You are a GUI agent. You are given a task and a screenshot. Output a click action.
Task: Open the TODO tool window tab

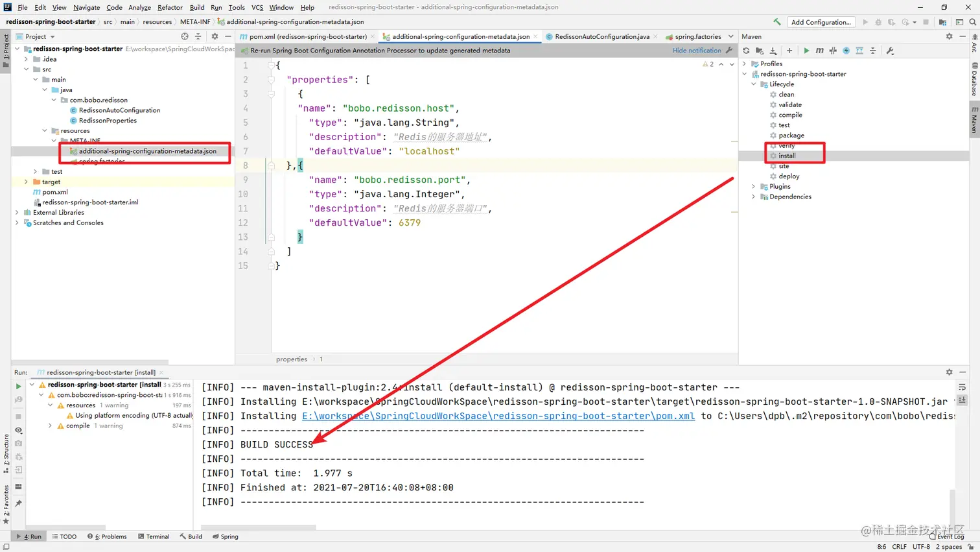pyautogui.click(x=64, y=536)
